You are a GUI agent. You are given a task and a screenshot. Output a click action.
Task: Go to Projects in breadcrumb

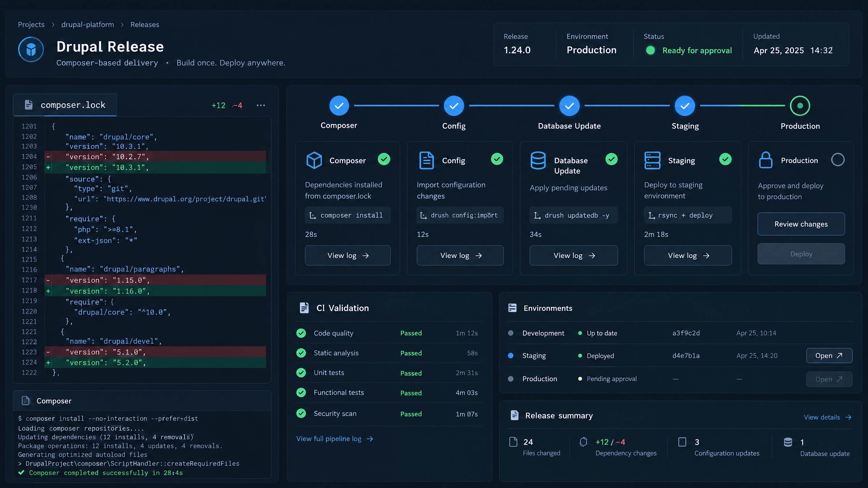point(31,25)
